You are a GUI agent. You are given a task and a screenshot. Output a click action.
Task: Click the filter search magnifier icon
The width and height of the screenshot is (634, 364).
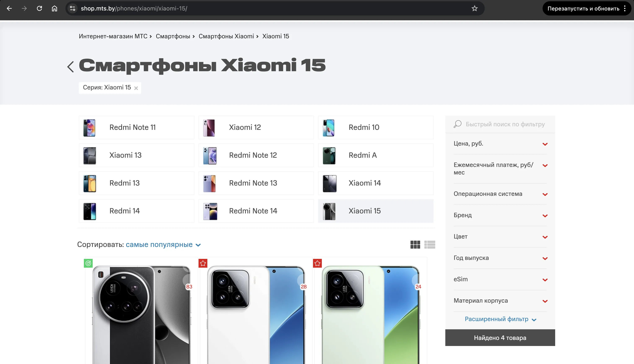pyautogui.click(x=457, y=124)
